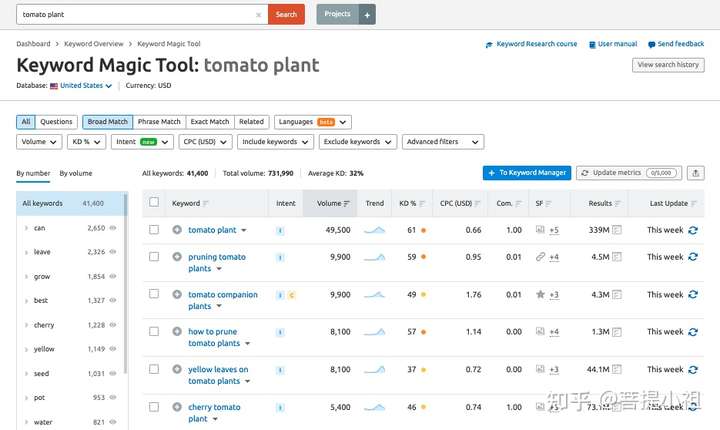This screenshot has height=430, width=720.
Task: Add 'pruning tomato plants' via plus icon
Action: pyautogui.click(x=177, y=257)
